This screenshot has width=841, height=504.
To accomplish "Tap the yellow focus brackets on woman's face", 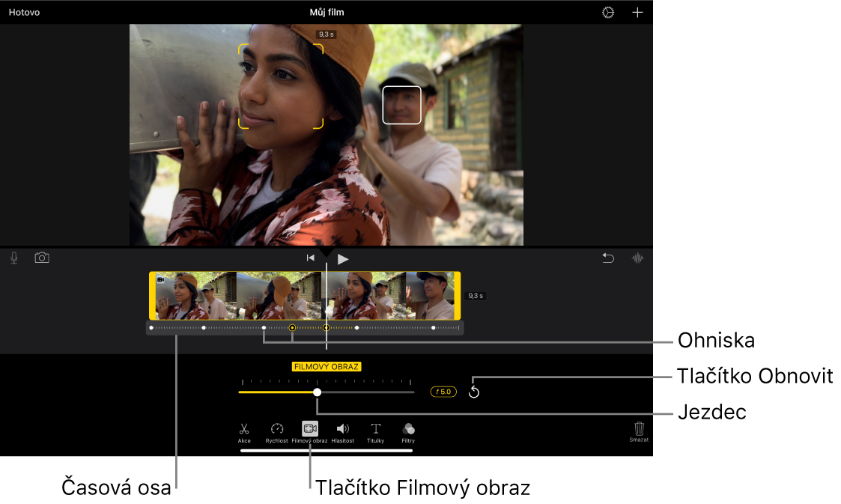I will [x=281, y=86].
